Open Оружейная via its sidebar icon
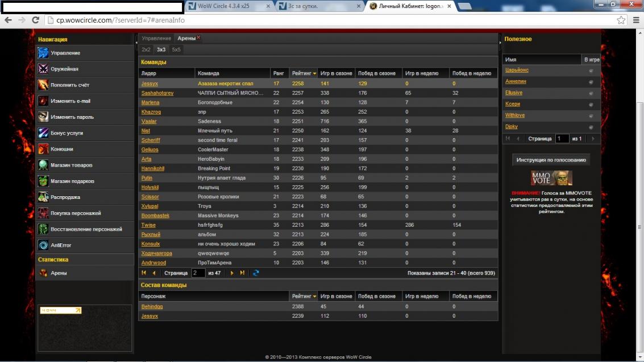Image resolution: width=644 pixels, height=362 pixels. point(43,69)
